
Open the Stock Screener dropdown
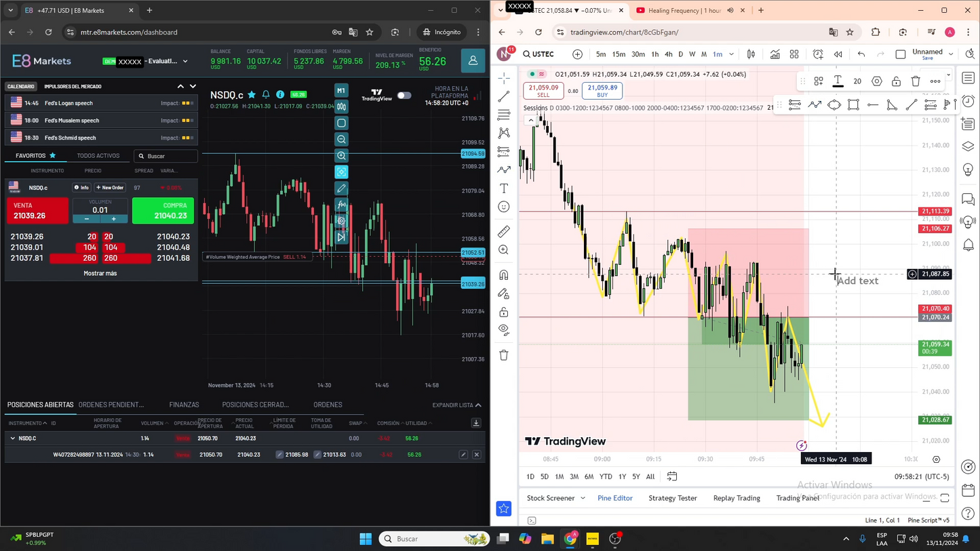tap(554, 497)
